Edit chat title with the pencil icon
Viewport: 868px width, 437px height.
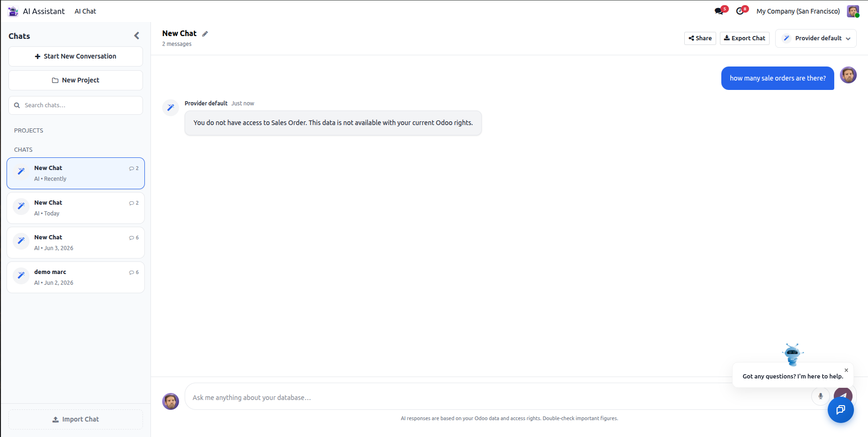205,34
